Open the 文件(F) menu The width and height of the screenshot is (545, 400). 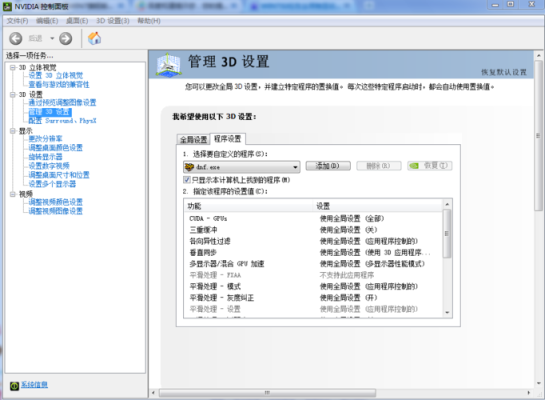tap(17, 21)
